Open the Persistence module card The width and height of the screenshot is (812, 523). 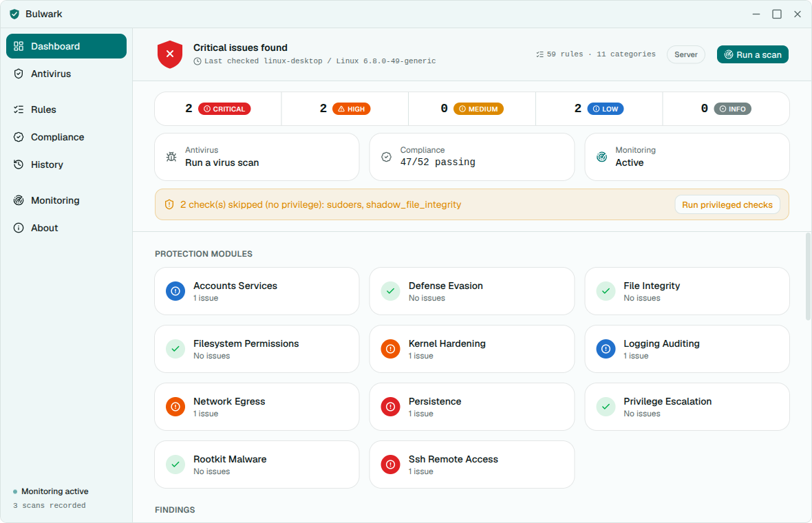coord(472,407)
